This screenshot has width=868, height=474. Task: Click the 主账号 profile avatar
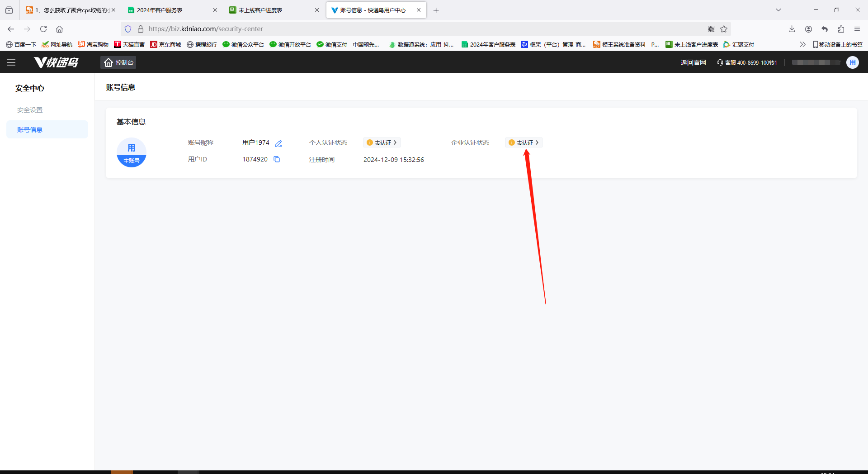pos(131,152)
